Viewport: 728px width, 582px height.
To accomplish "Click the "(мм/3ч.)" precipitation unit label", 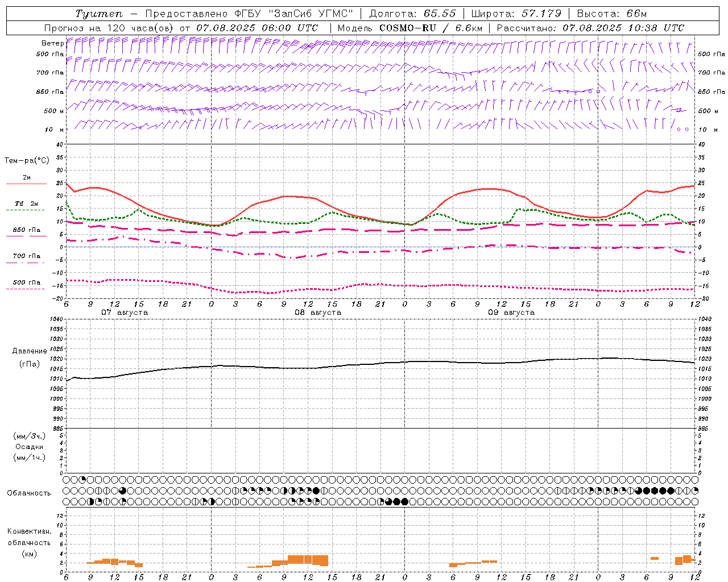I will tap(30, 436).
